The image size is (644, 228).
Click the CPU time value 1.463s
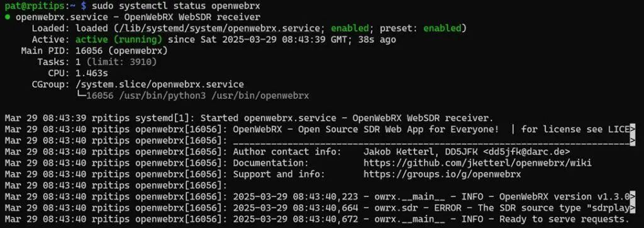(92, 73)
